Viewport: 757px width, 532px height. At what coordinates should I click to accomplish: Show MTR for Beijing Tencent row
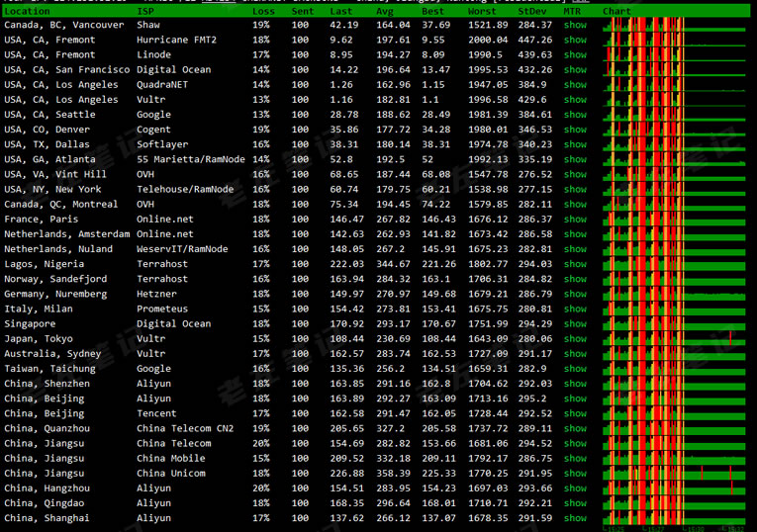pos(575,413)
